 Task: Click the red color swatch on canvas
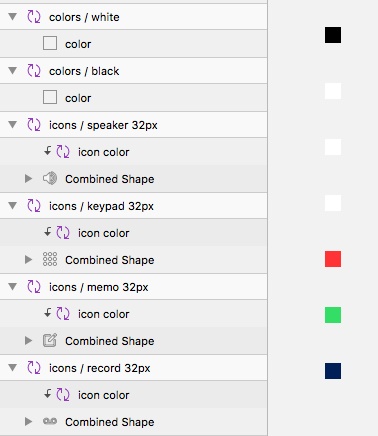333,259
